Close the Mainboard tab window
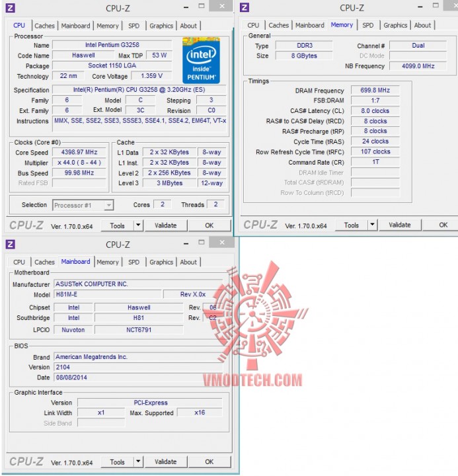The image size is (458, 476). click(222, 242)
